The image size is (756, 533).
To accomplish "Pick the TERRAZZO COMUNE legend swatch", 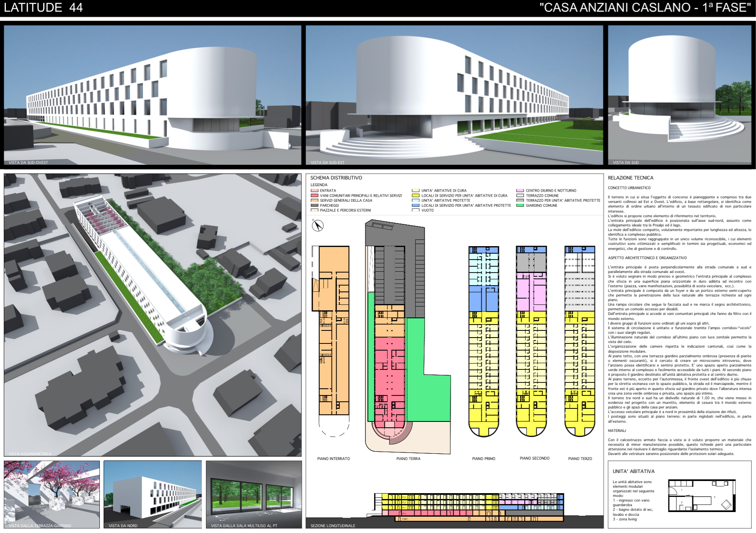I will coord(520,195).
